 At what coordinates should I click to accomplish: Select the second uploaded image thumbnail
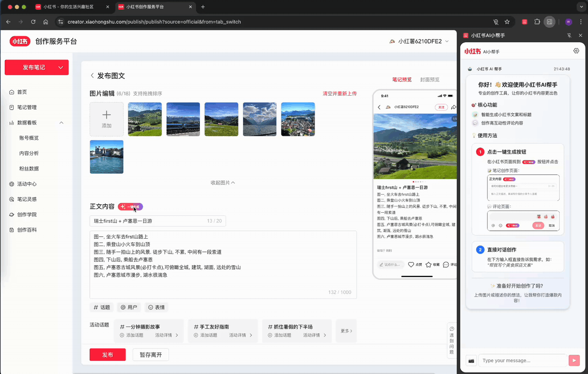183,119
